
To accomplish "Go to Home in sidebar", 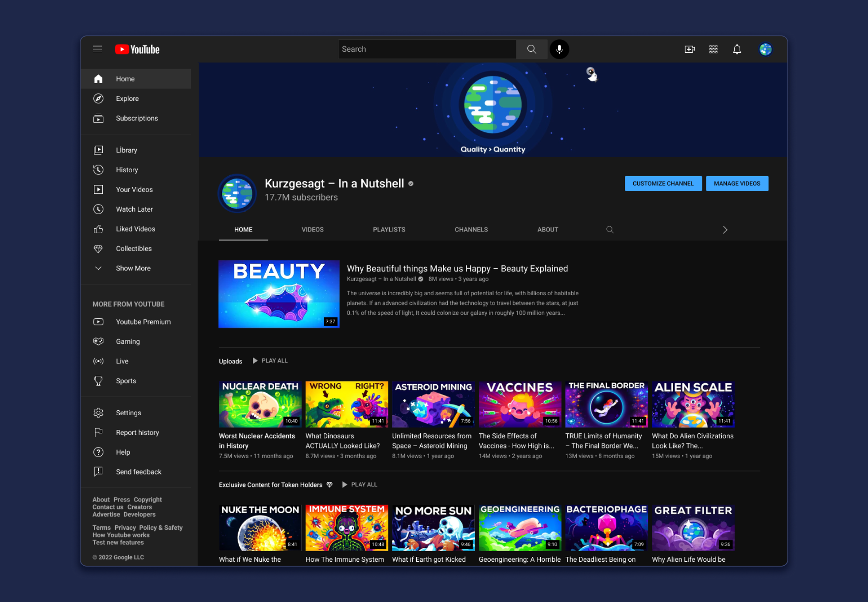I will 136,79.
